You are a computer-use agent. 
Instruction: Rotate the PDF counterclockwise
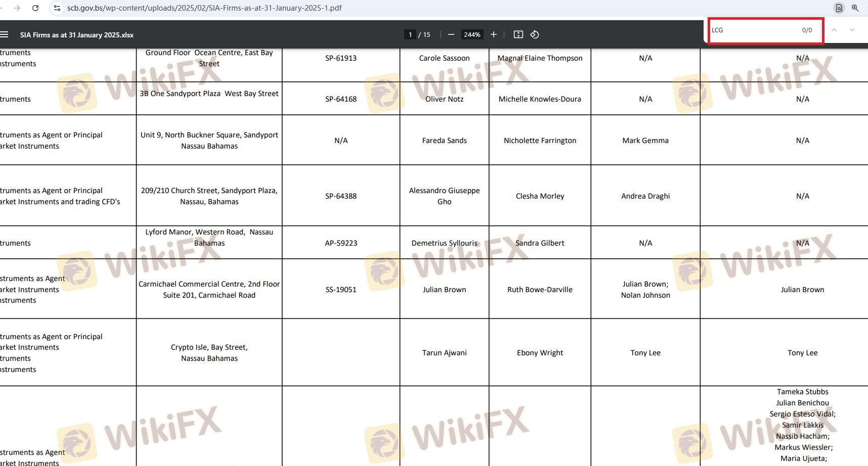coord(535,34)
